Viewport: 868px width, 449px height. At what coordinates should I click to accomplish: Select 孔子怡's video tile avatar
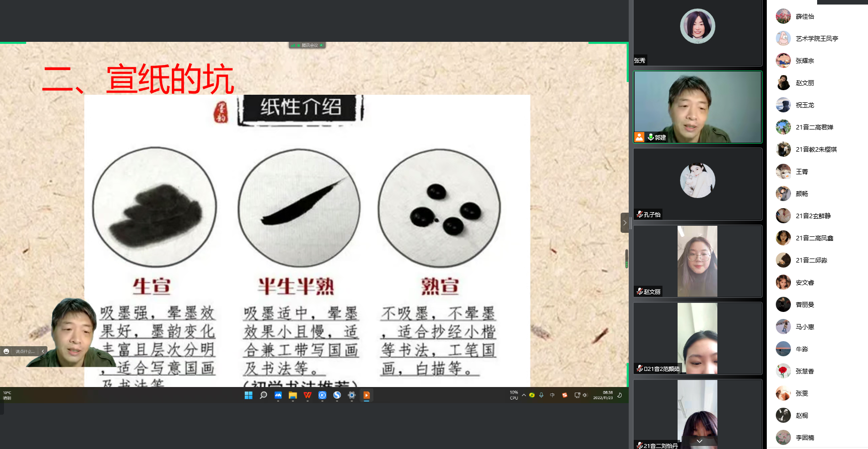coord(698,180)
